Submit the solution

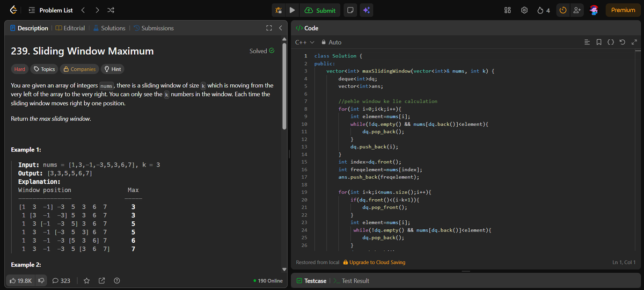pyautogui.click(x=320, y=10)
